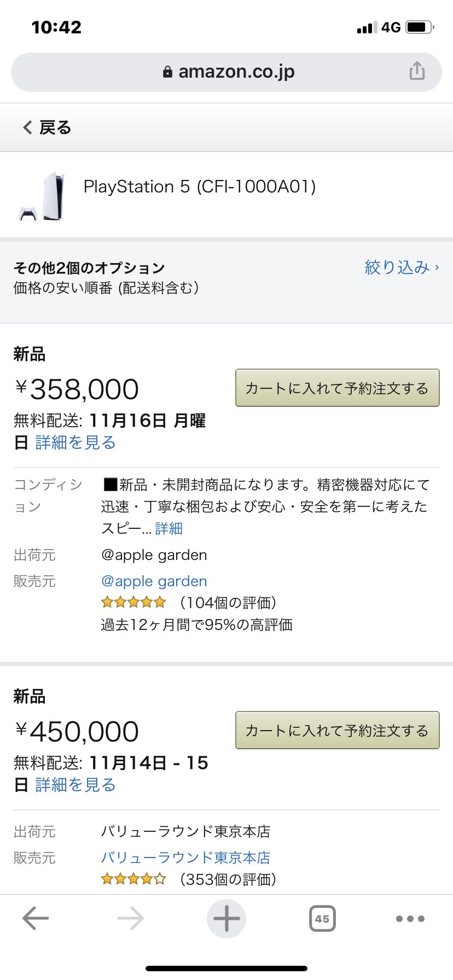Image resolution: width=453 pixels, height=980 pixels.
Task: Open a new tab with plus icon
Action: (226, 918)
